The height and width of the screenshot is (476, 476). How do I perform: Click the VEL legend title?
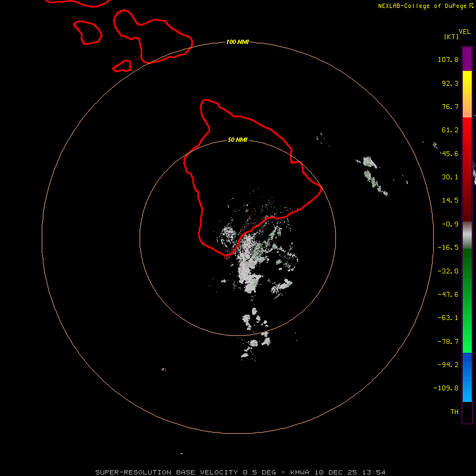point(464,32)
